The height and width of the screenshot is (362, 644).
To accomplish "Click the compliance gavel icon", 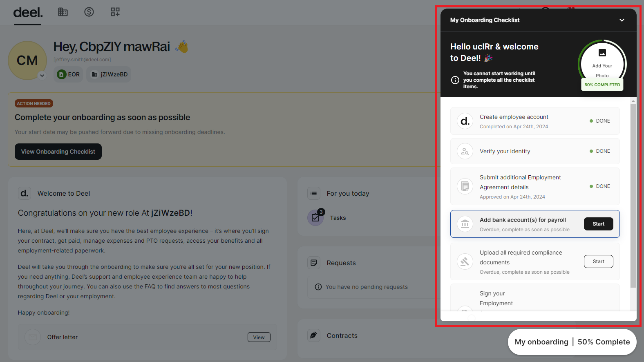I will pos(465,261).
